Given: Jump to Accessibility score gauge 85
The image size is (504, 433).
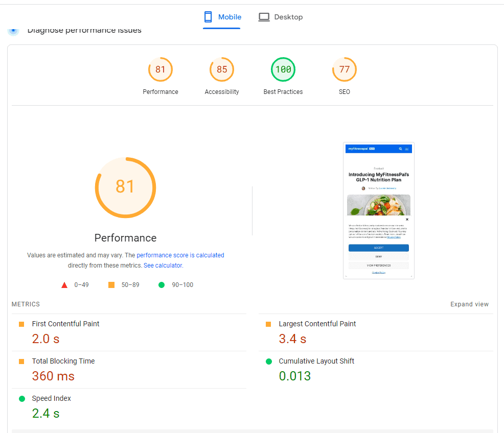Looking at the screenshot, I should (222, 70).
